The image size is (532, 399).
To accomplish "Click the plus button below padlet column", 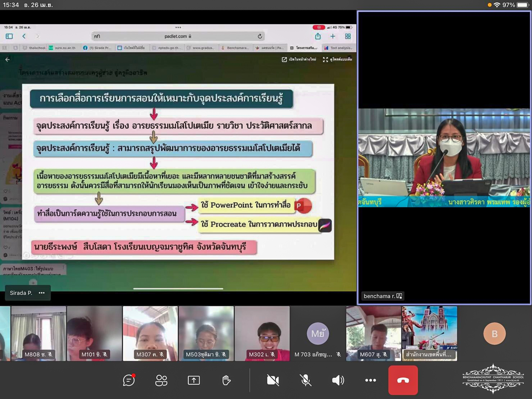I will [x=33, y=283].
